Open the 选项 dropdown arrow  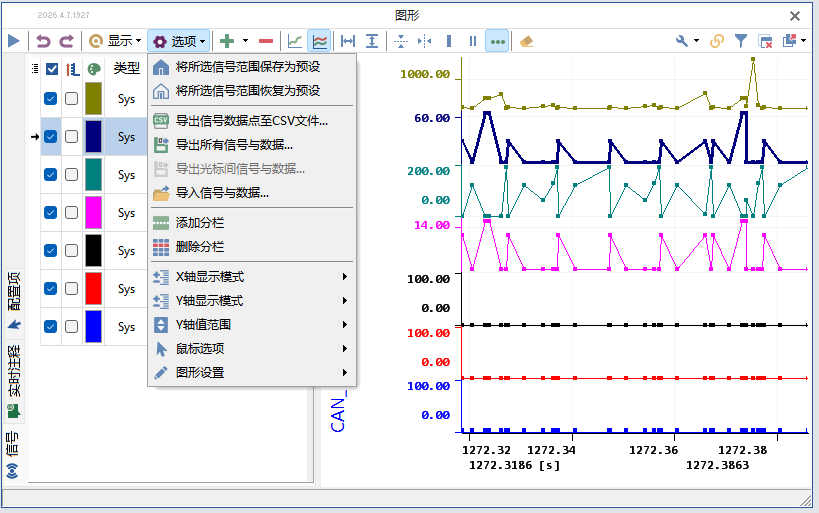tap(203, 41)
